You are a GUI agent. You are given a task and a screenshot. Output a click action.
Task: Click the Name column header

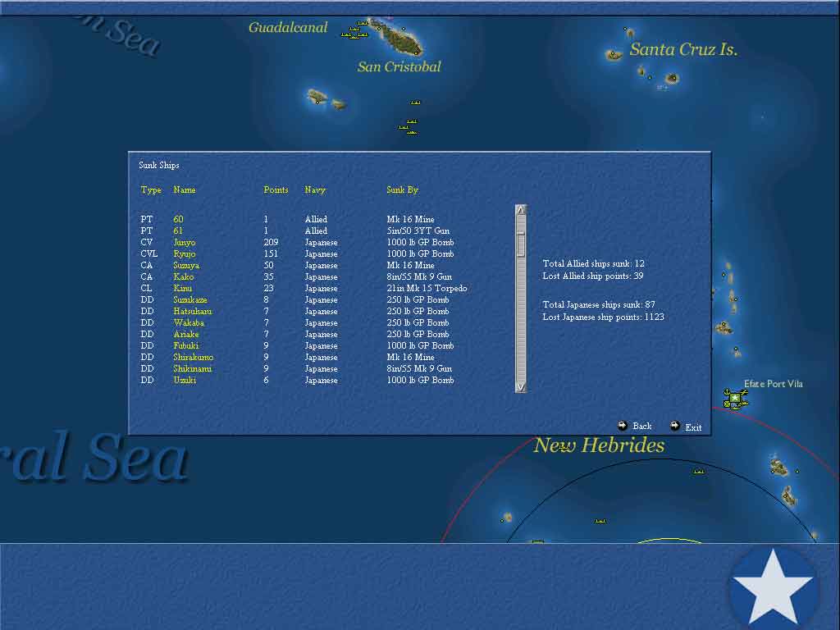pos(185,189)
